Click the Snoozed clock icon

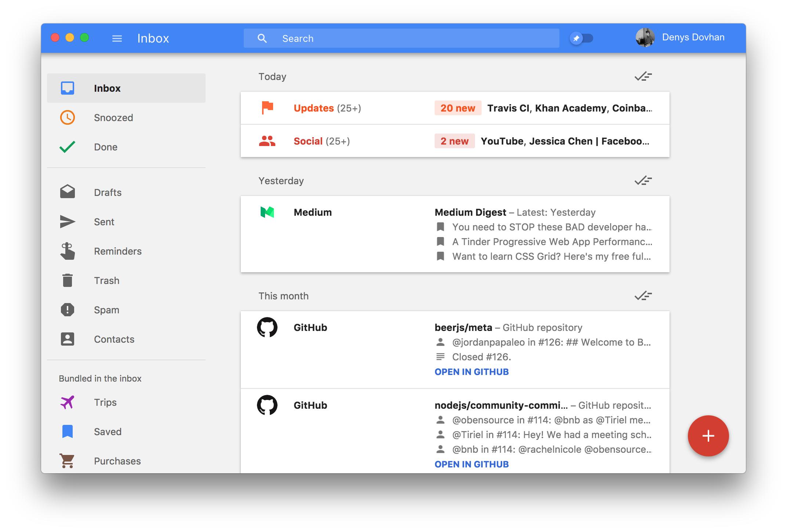coord(68,117)
